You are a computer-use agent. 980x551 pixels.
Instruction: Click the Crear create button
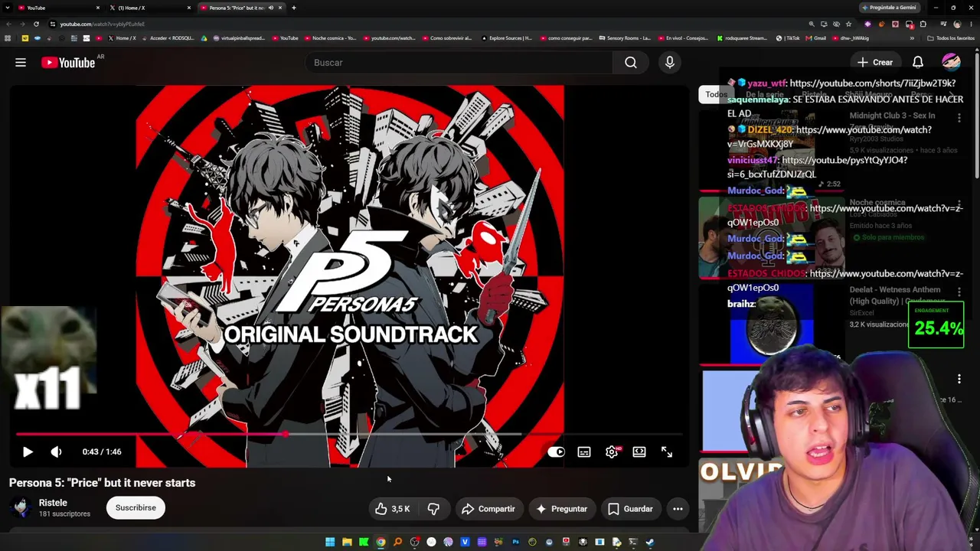tap(875, 63)
